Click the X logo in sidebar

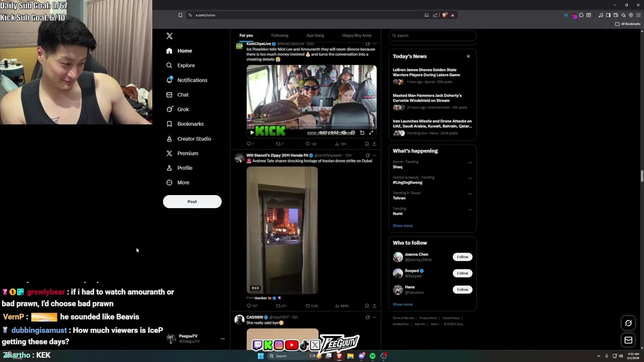tap(170, 36)
